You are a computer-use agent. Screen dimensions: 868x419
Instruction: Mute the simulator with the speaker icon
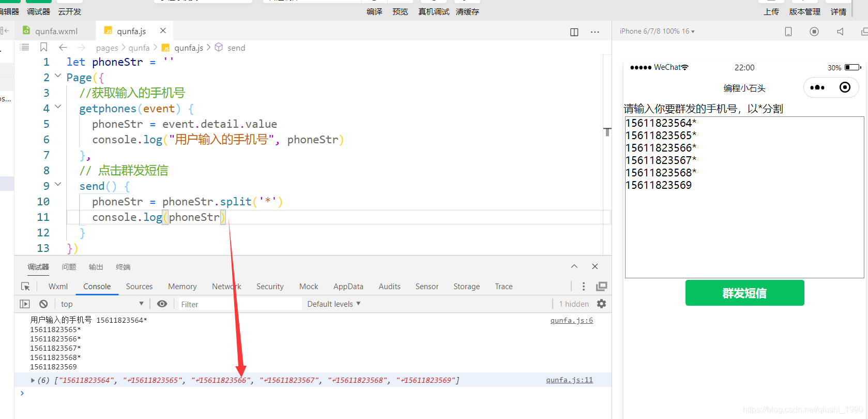[x=840, y=32]
